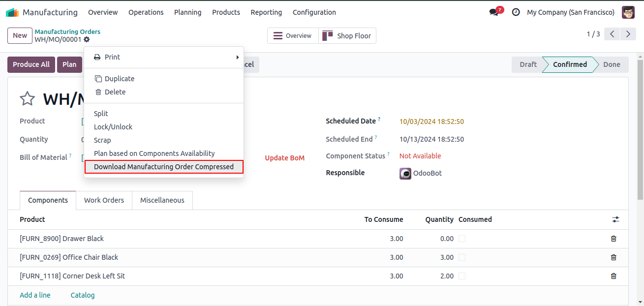The height and width of the screenshot is (306, 644).
Task: Delete the Office Chair Black component line
Action: [x=613, y=257]
